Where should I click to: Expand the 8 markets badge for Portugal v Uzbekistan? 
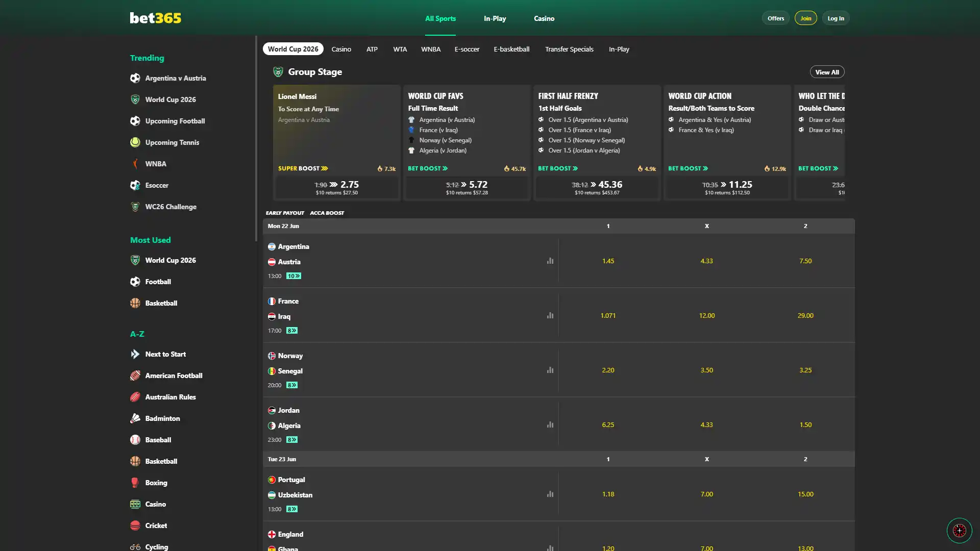pos(291,509)
